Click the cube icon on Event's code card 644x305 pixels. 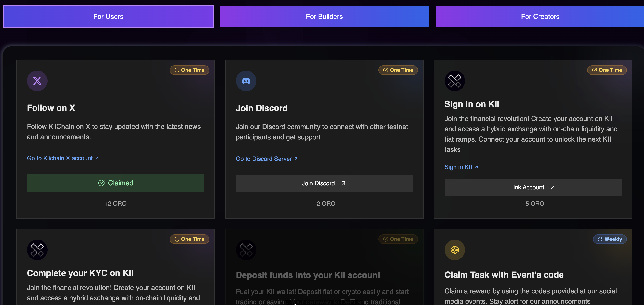454,250
